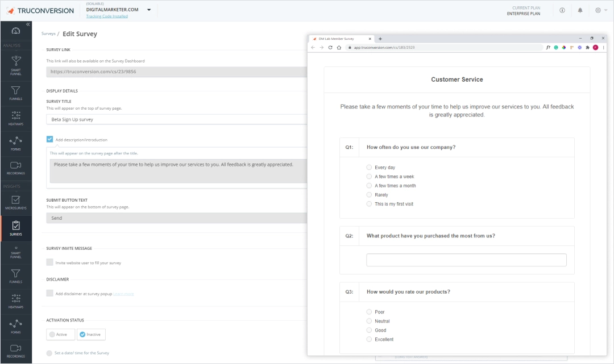
Task: Click the notifications bell icon
Action: pos(580,10)
